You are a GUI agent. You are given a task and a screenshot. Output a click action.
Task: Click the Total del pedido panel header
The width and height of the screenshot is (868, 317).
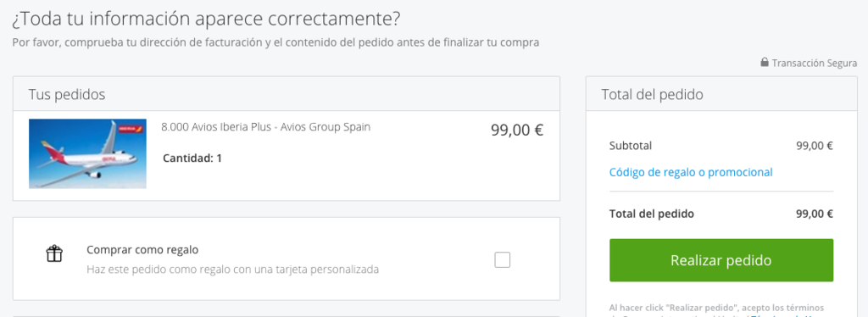point(652,95)
